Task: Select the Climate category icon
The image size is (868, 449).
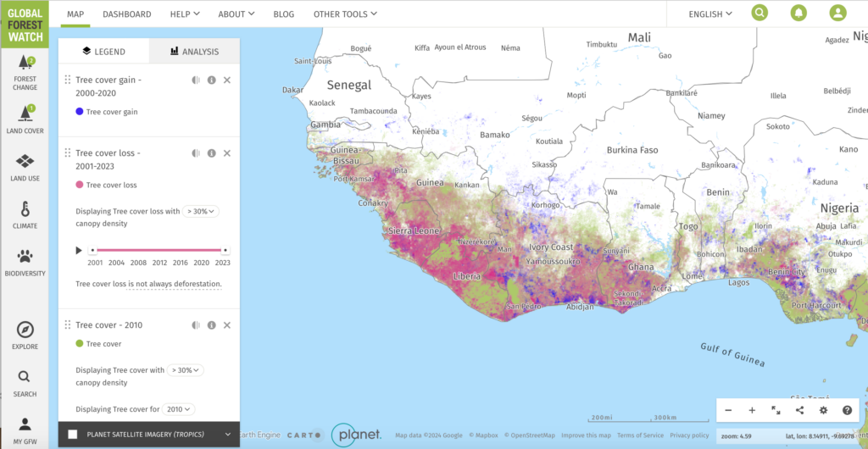Action: point(25,214)
